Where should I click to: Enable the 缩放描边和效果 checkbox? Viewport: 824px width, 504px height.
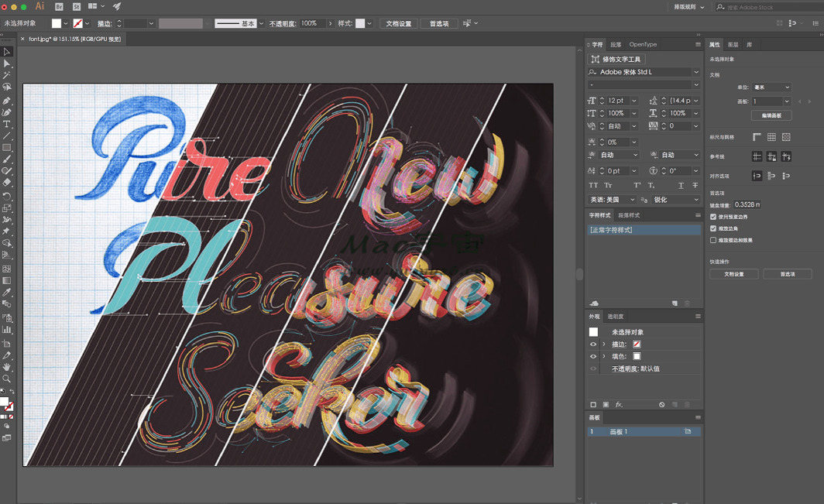click(x=713, y=240)
